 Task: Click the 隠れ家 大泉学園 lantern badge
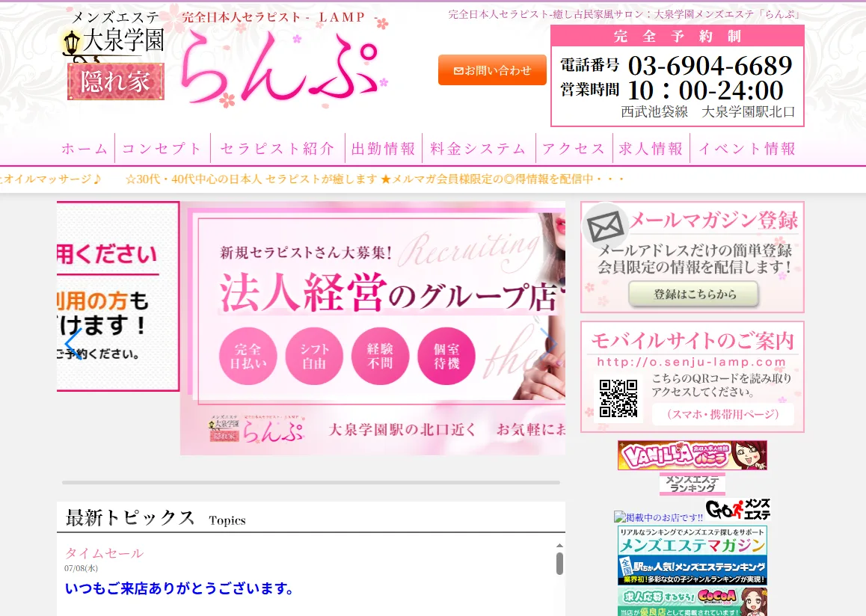[x=114, y=56]
